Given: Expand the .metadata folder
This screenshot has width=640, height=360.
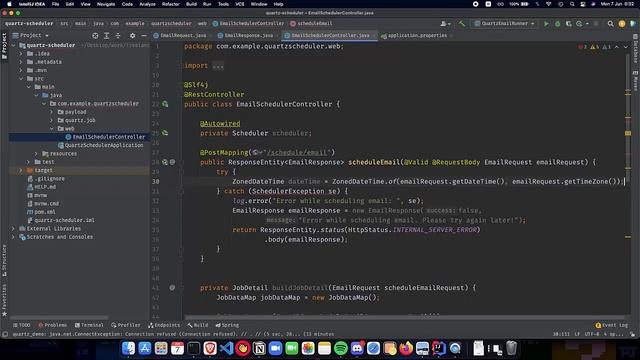Looking at the screenshot, I should click(21, 62).
